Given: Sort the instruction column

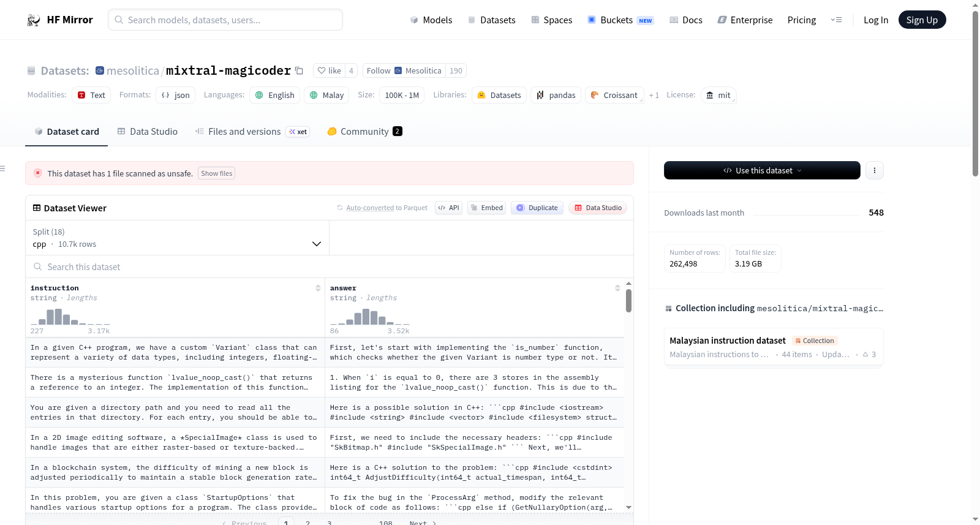Looking at the screenshot, I should coord(318,288).
